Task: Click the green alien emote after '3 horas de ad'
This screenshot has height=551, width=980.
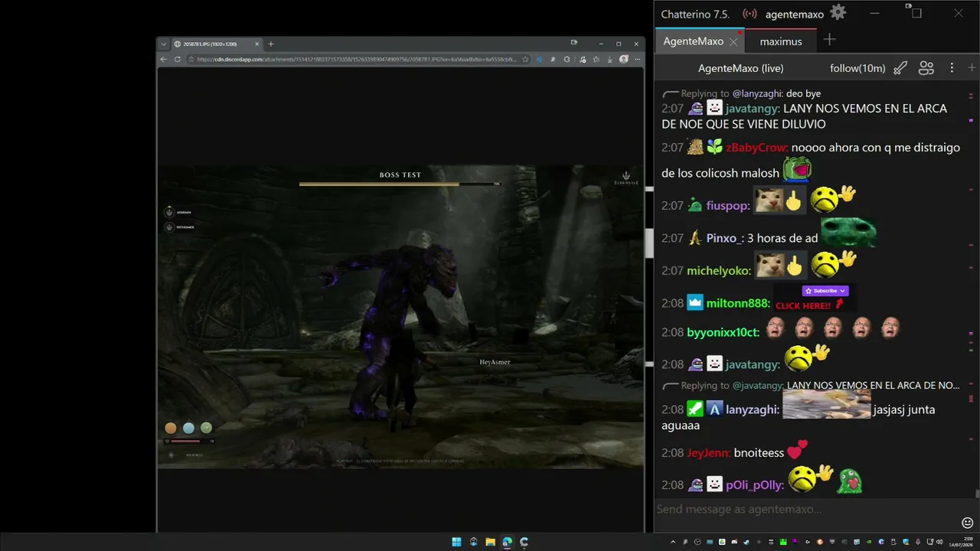Action: pyautogui.click(x=848, y=233)
